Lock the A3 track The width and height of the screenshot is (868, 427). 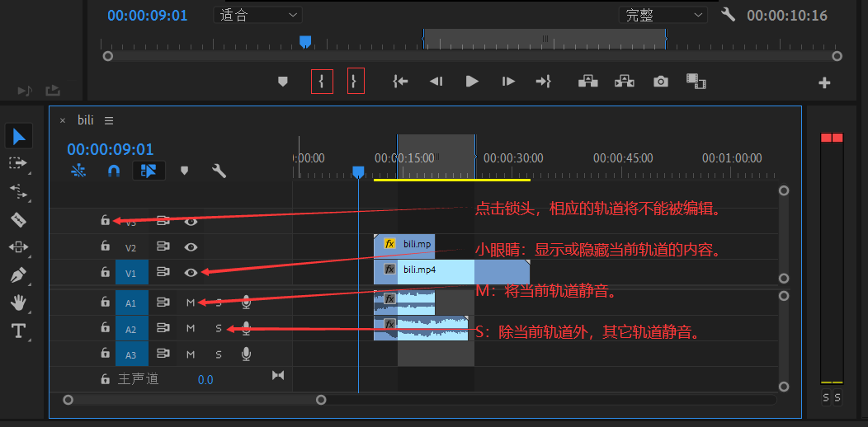tap(105, 353)
